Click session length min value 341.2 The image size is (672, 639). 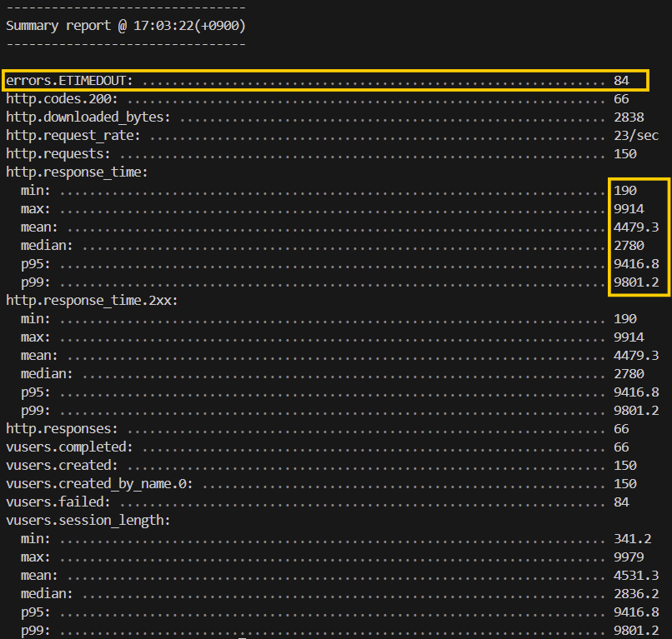pyautogui.click(x=633, y=539)
